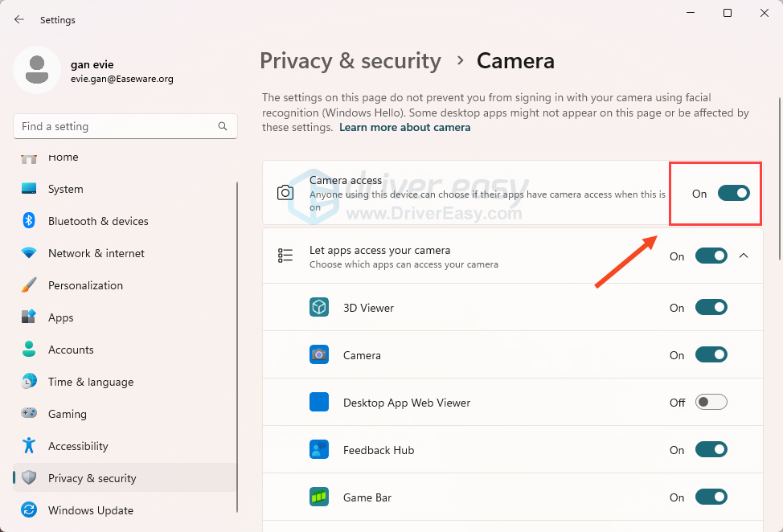
Task: Toggle off camera access for 3D Viewer
Action: tap(711, 307)
